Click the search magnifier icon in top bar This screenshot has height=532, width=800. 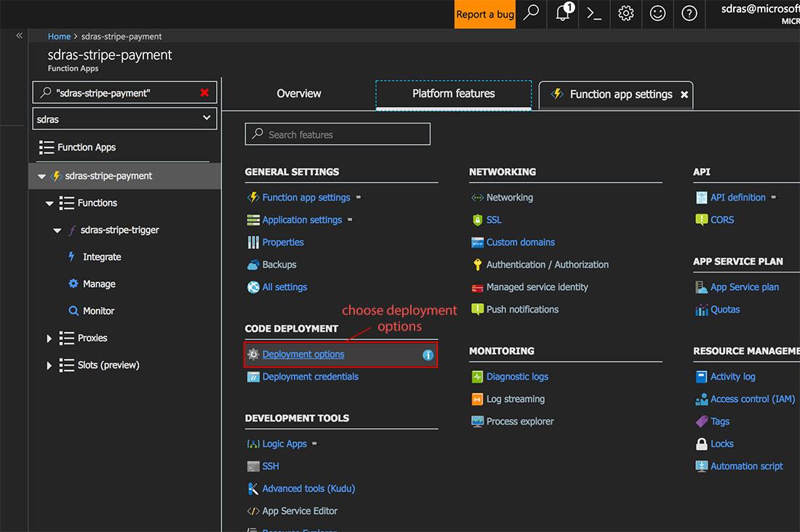click(531, 13)
